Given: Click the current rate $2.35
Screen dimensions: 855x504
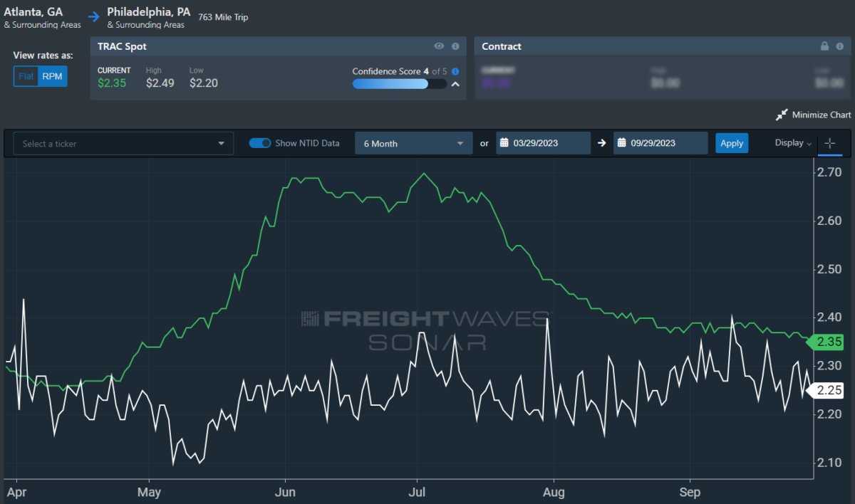Looking at the screenshot, I should point(111,83).
